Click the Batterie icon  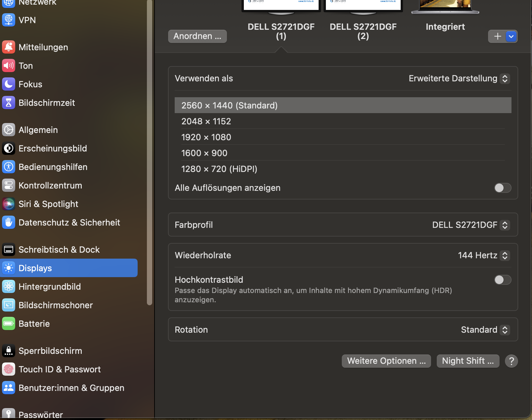[x=9, y=323]
